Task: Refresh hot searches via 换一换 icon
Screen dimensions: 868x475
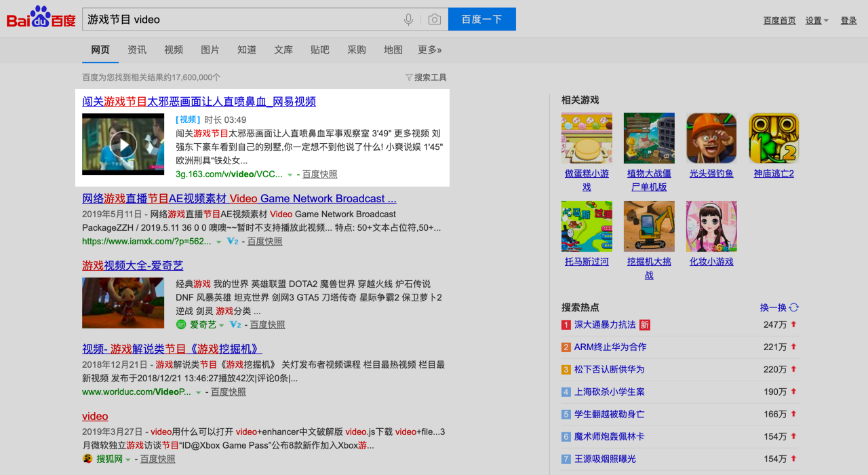Action: (794, 307)
